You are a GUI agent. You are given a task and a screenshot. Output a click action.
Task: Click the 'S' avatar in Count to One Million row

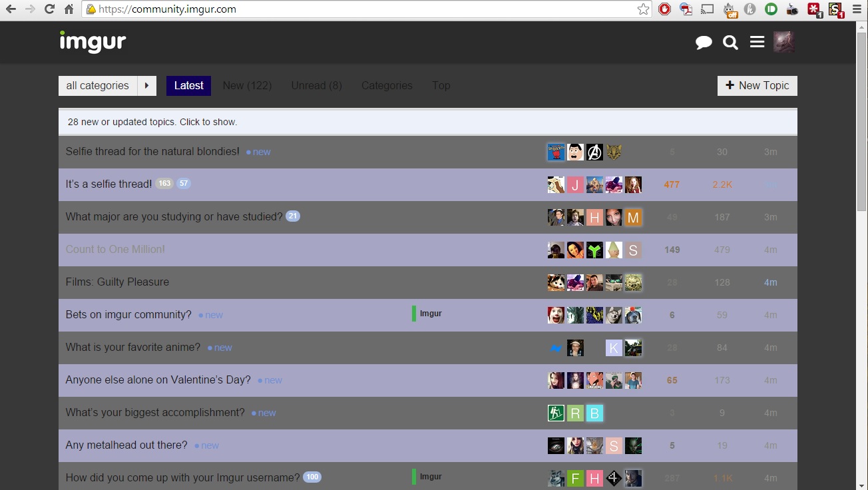point(633,250)
